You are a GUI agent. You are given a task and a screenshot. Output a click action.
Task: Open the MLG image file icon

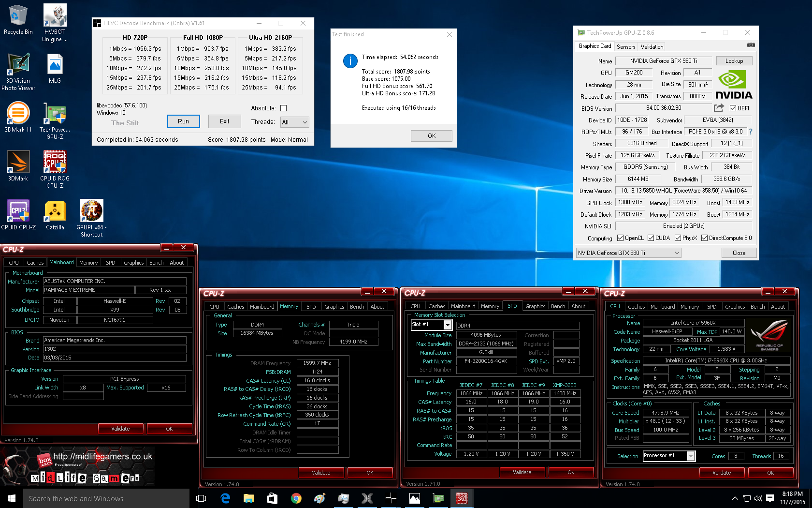tap(55, 69)
